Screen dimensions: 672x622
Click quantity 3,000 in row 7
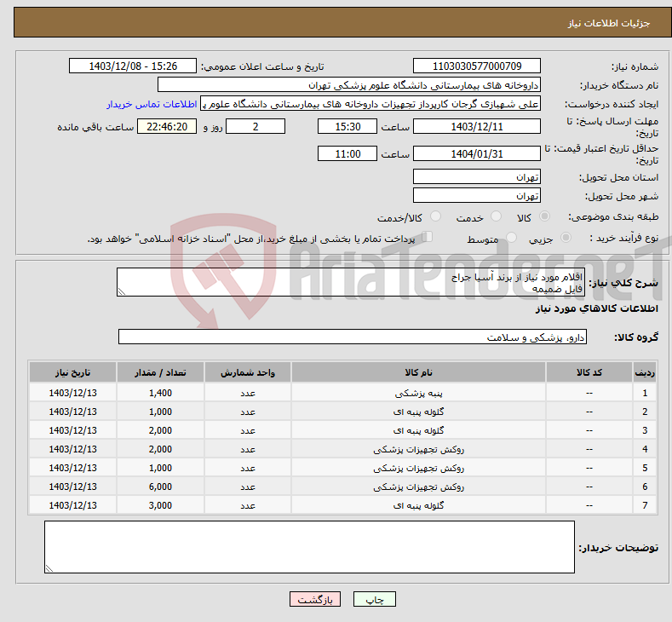pos(160,506)
